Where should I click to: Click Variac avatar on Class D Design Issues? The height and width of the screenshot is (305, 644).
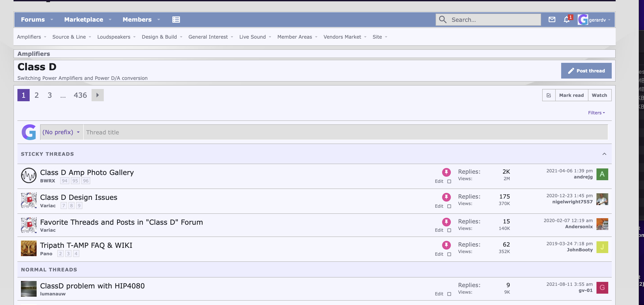pos(29,200)
